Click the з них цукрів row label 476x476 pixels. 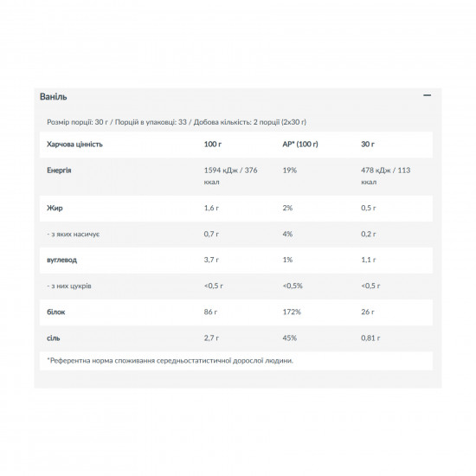click(x=69, y=286)
